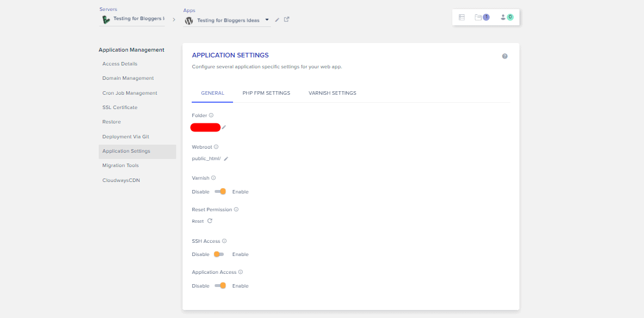644x318 pixels.
Task: Open the servers list icon in top bar
Action: point(461,17)
